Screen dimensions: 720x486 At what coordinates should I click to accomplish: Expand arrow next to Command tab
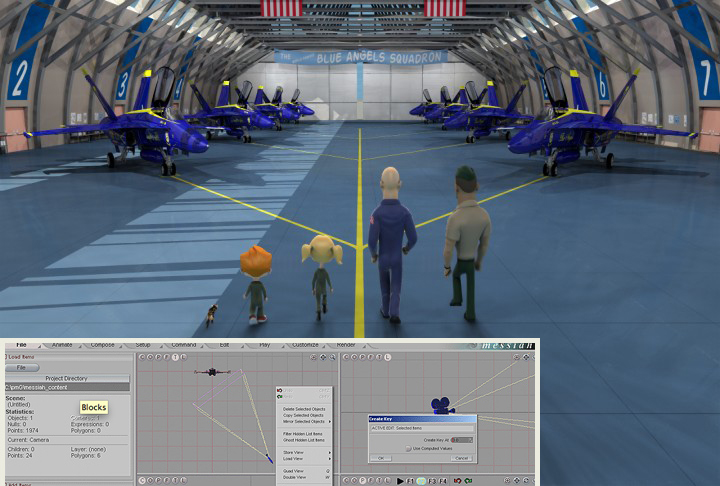pos(203,347)
